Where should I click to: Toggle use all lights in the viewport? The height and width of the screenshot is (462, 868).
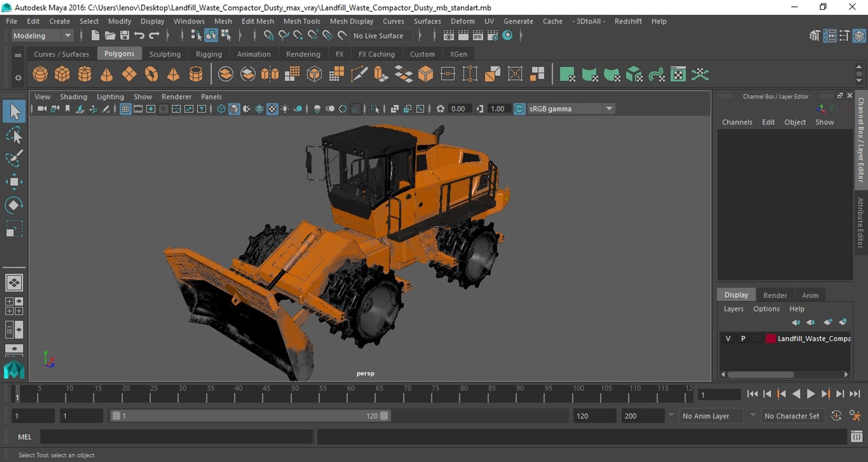click(285, 109)
